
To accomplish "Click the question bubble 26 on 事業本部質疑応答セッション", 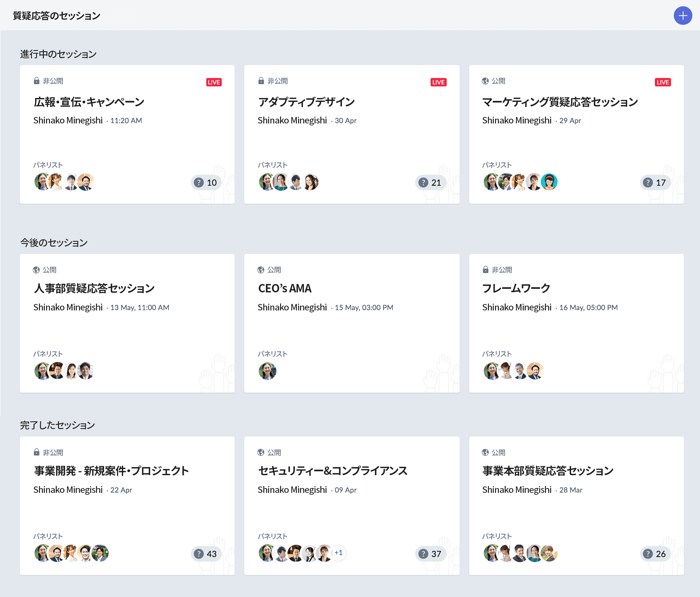I will tap(655, 554).
